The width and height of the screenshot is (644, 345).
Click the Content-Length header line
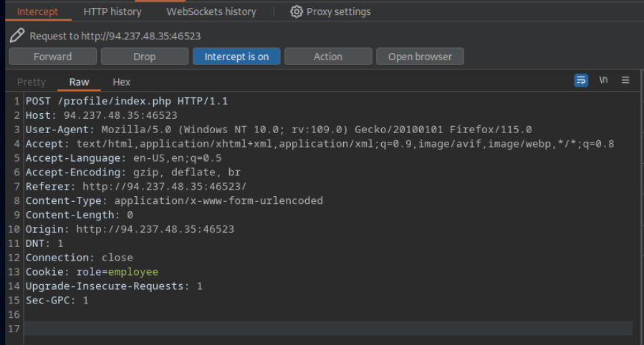click(x=79, y=215)
